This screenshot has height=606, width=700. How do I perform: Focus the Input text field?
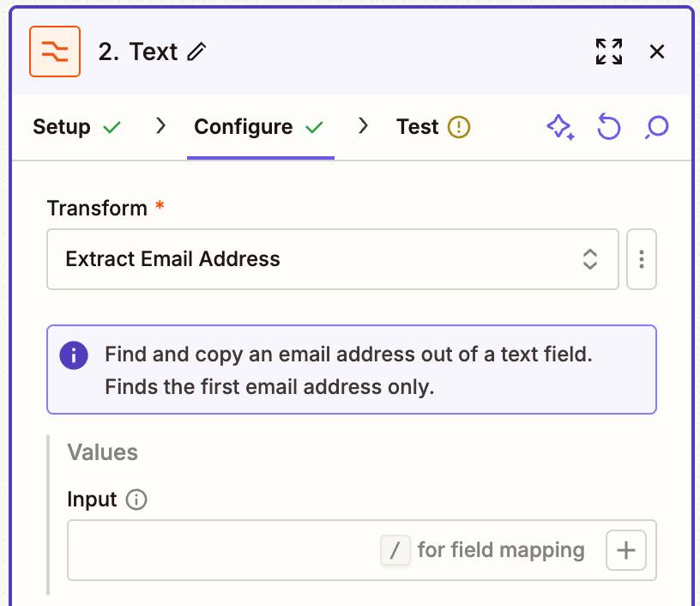pos(362,550)
